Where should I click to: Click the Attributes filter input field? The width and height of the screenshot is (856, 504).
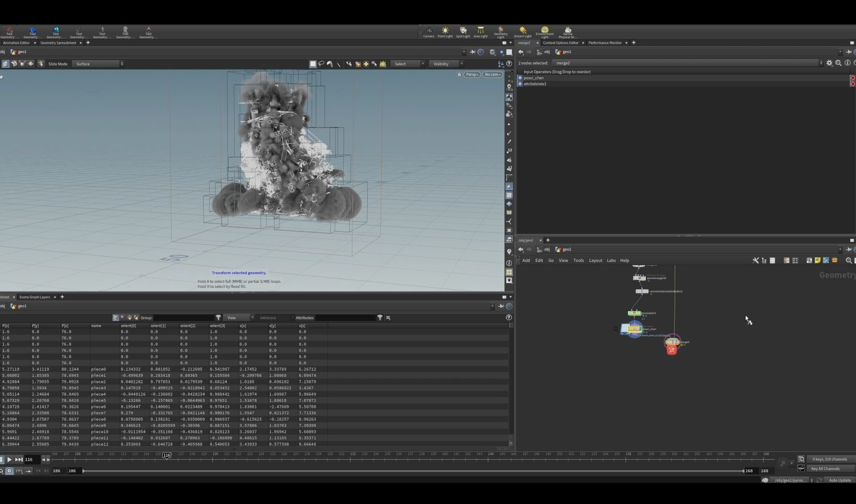[x=345, y=318]
